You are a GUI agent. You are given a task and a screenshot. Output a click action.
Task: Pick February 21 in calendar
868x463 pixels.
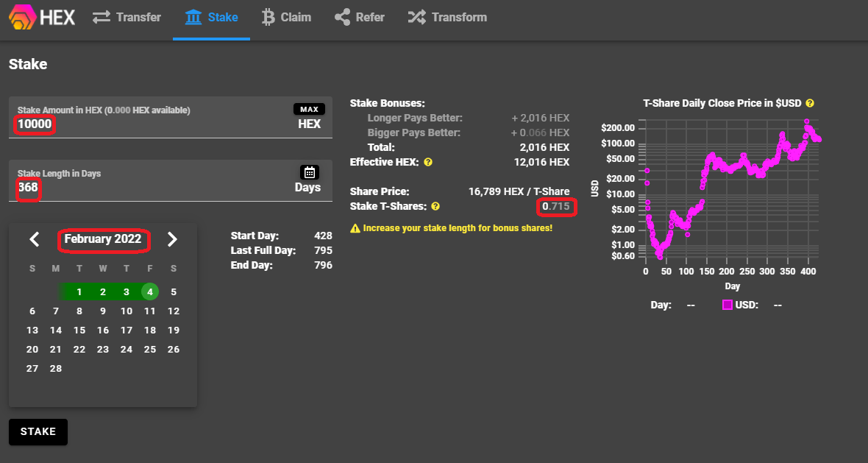56,350
